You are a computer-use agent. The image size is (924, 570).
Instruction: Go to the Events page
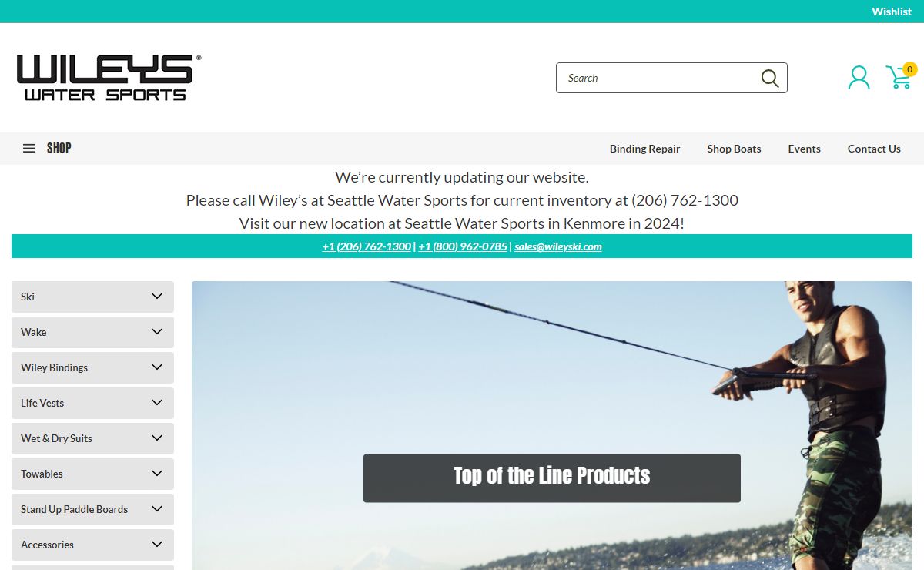coord(804,149)
